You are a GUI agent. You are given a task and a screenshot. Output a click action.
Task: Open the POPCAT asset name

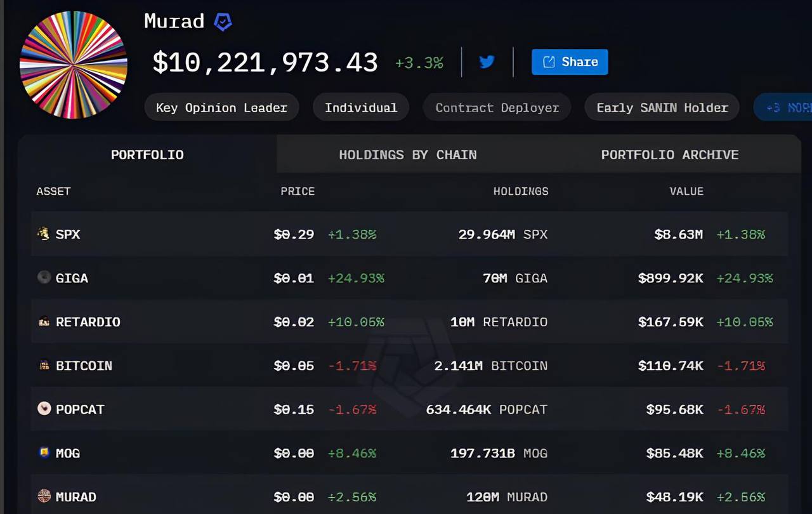pyautogui.click(x=80, y=409)
